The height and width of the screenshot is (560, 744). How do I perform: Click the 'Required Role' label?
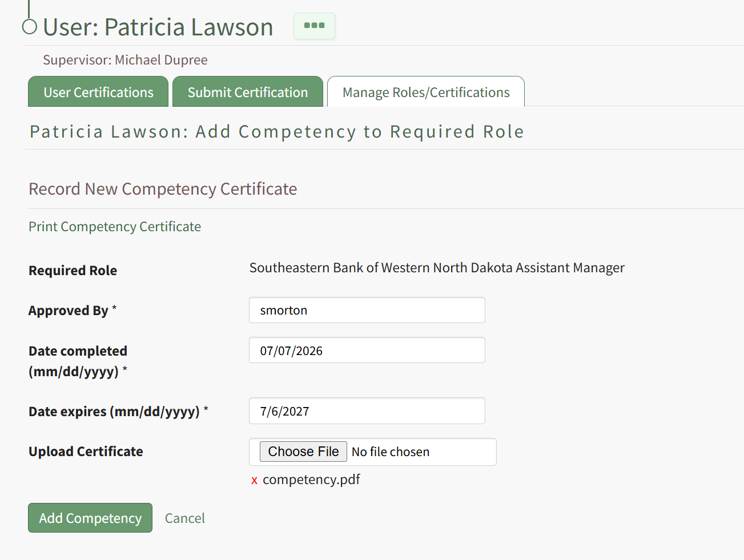73,271
